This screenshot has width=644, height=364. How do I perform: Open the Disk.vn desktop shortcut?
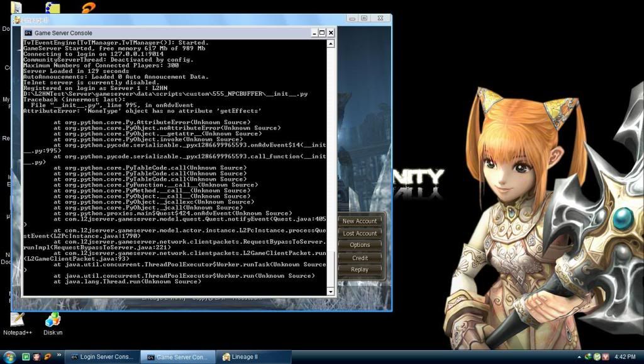point(53,320)
